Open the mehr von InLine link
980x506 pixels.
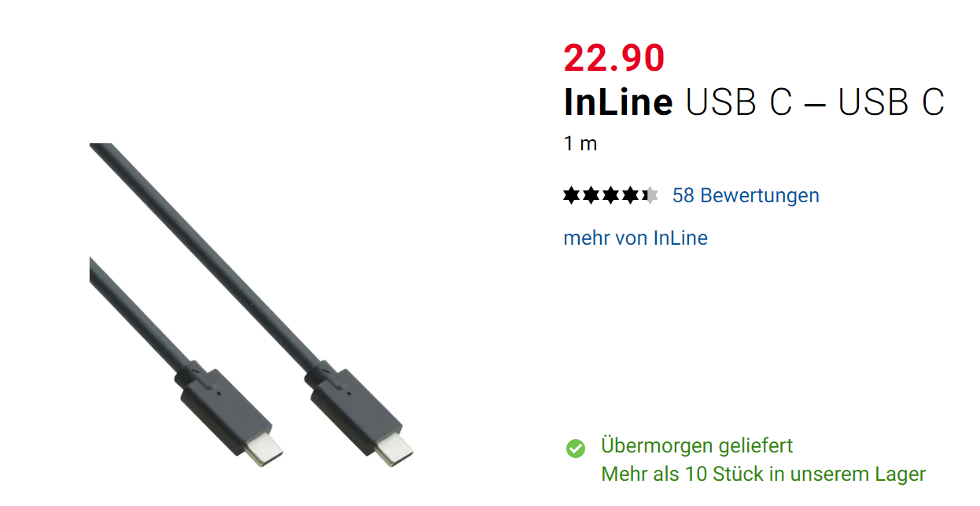coord(636,238)
